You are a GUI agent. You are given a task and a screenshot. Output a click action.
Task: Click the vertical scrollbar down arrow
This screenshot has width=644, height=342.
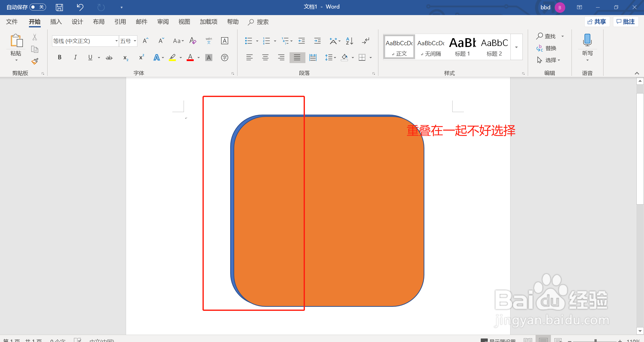click(x=640, y=331)
